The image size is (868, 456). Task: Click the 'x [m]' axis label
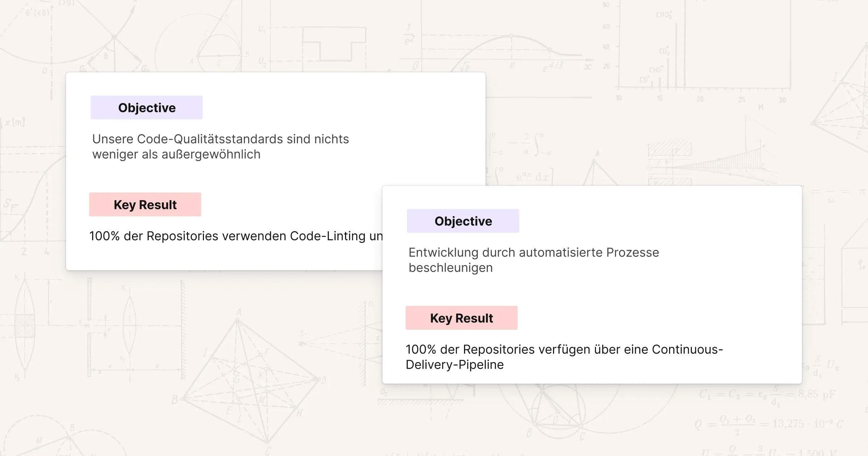click(x=14, y=122)
